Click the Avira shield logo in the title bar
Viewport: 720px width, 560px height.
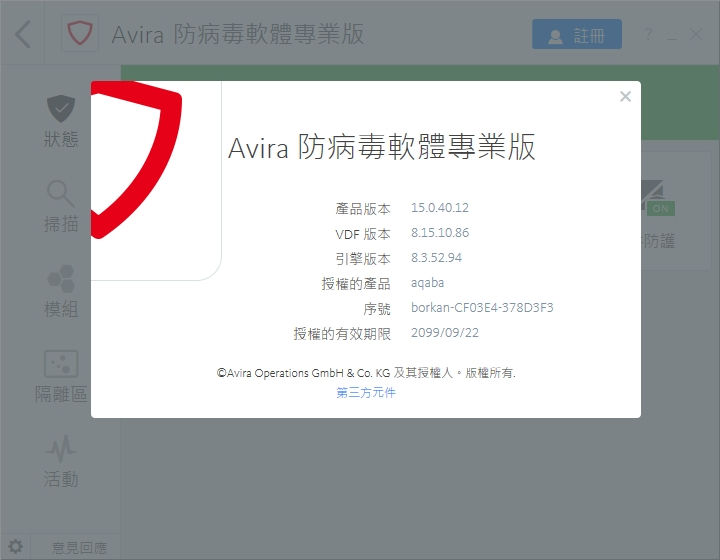pos(79,35)
